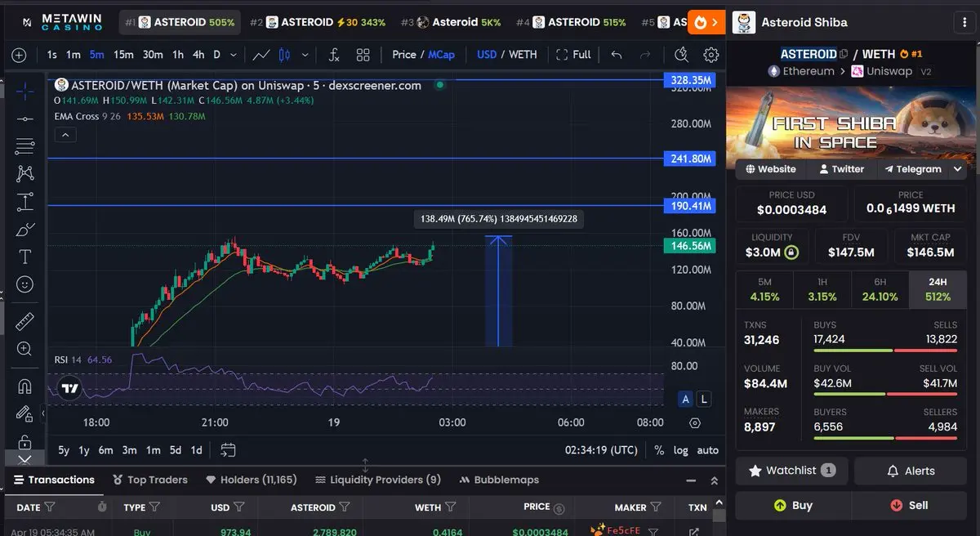Open quick search magnifier with clock
Image resolution: width=980 pixels, height=536 pixels.
click(681, 55)
